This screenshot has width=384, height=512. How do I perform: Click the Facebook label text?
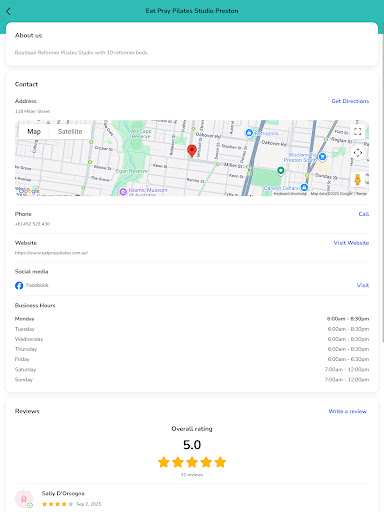[x=37, y=285]
